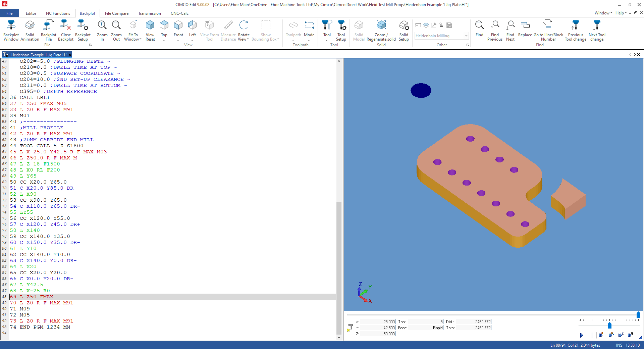Select View From Tool
This screenshot has width=644, height=349.
tap(209, 30)
